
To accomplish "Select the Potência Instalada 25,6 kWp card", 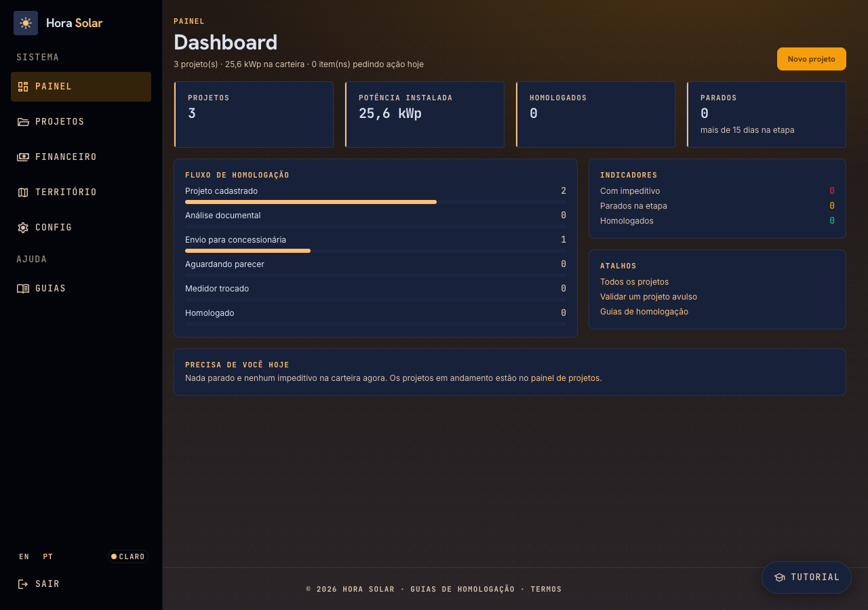I will pyautogui.click(x=425, y=115).
